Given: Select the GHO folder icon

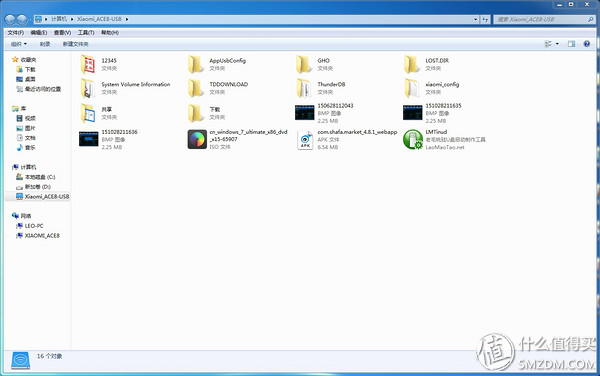Looking at the screenshot, I should click(x=304, y=64).
